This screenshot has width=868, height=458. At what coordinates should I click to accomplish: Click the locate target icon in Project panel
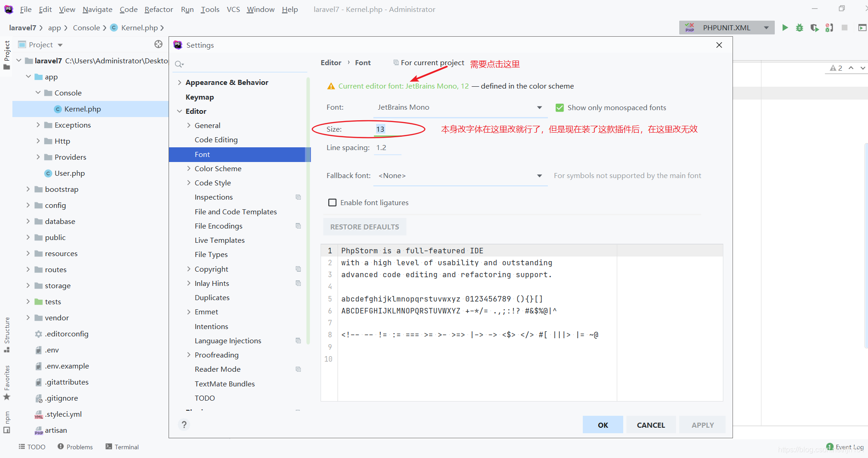pos(158,44)
